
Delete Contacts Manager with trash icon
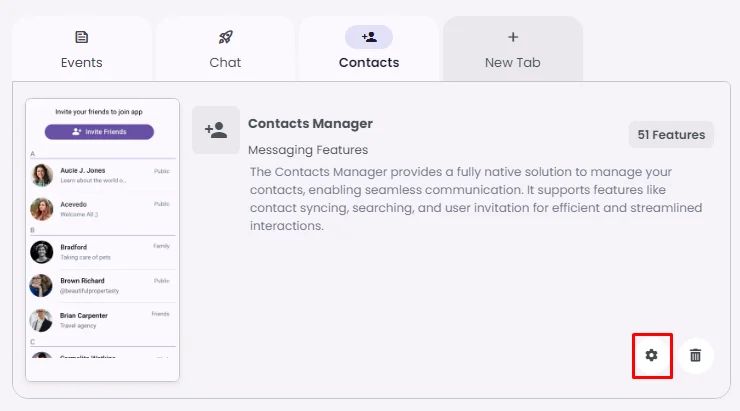click(x=695, y=355)
